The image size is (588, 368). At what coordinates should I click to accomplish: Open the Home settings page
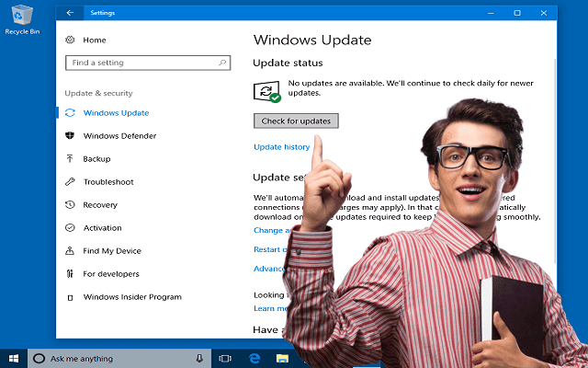tap(95, 40)
